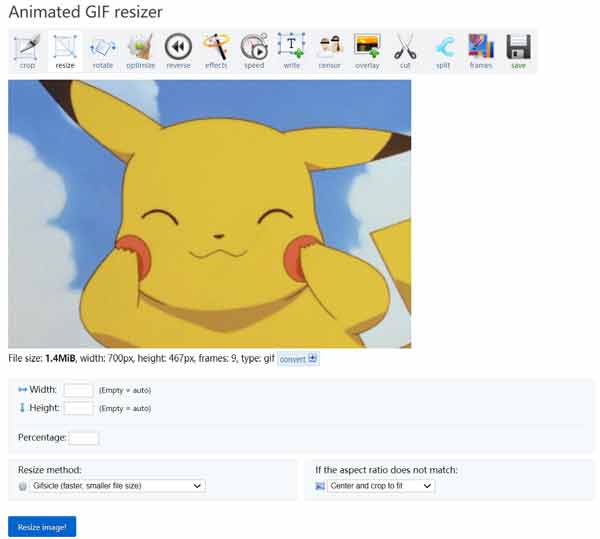Click 'If the aspect ratio does not match:' label
Image resolution: width=600 pixels, height=539 pixels.
tap(386, 470)
